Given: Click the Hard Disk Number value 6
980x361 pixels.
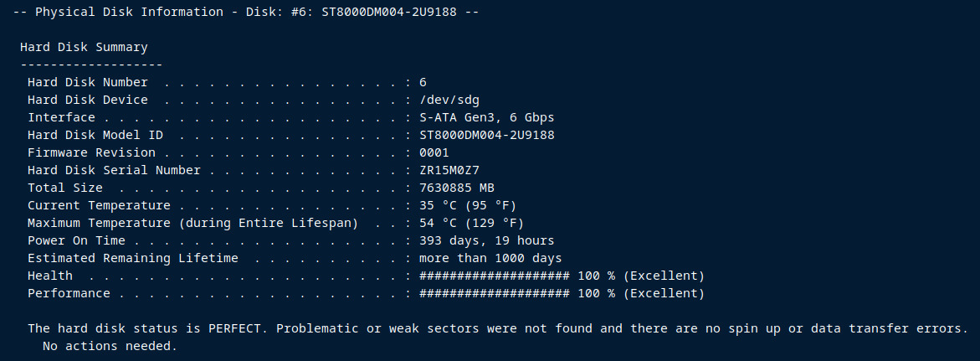Looking at the screenshot, I should pyautogui.click(x=423, y=82).
